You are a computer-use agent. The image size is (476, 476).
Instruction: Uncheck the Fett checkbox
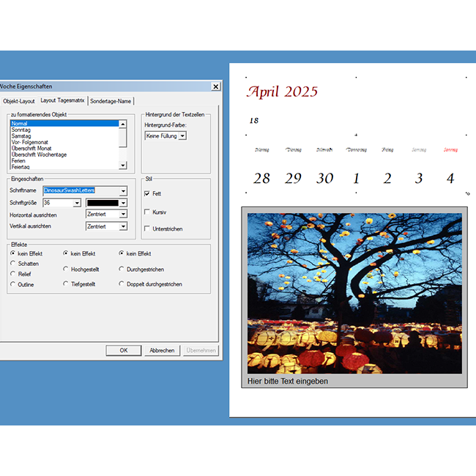click(x=147, y=193)
